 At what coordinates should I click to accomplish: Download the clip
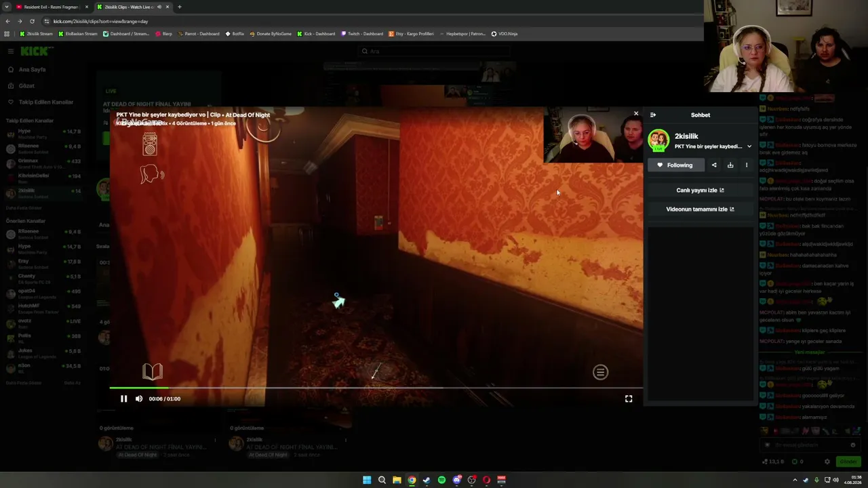[x=730, y=165]
